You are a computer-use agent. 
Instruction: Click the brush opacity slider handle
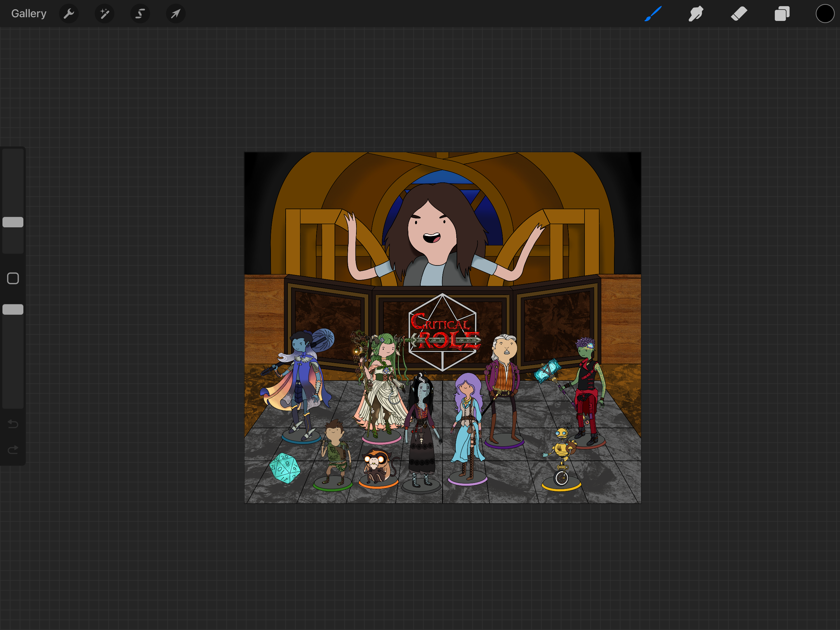13,310
